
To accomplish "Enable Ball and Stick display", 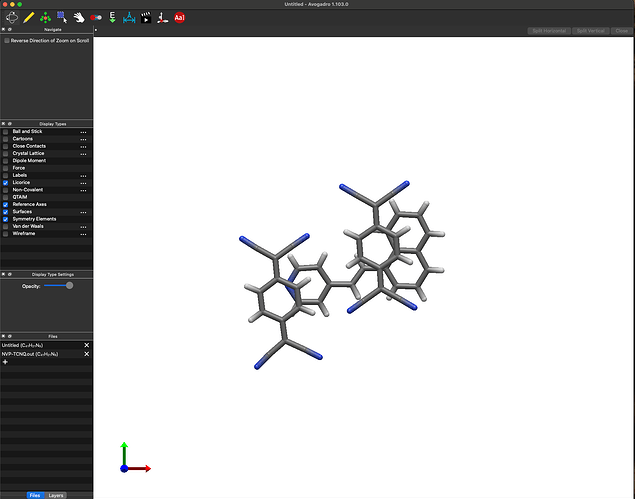I will click(5, 132).
